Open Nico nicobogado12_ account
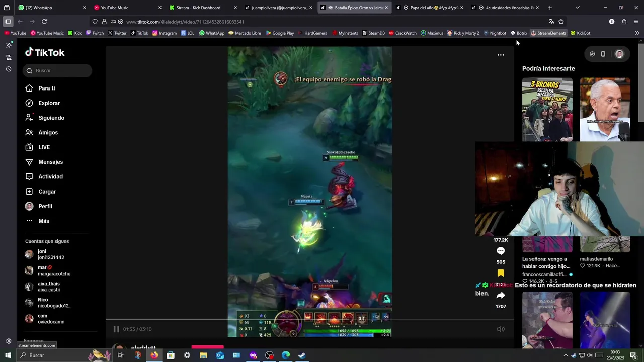This screenshot has height=362, width=644. pos(48,303)
